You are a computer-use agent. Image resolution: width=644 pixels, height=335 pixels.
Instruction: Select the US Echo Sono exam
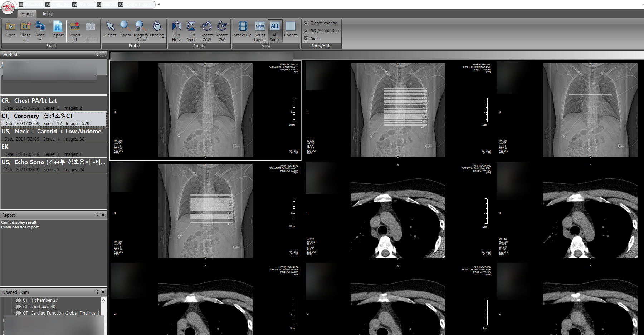pyautogui.click(x=54, y=165)
